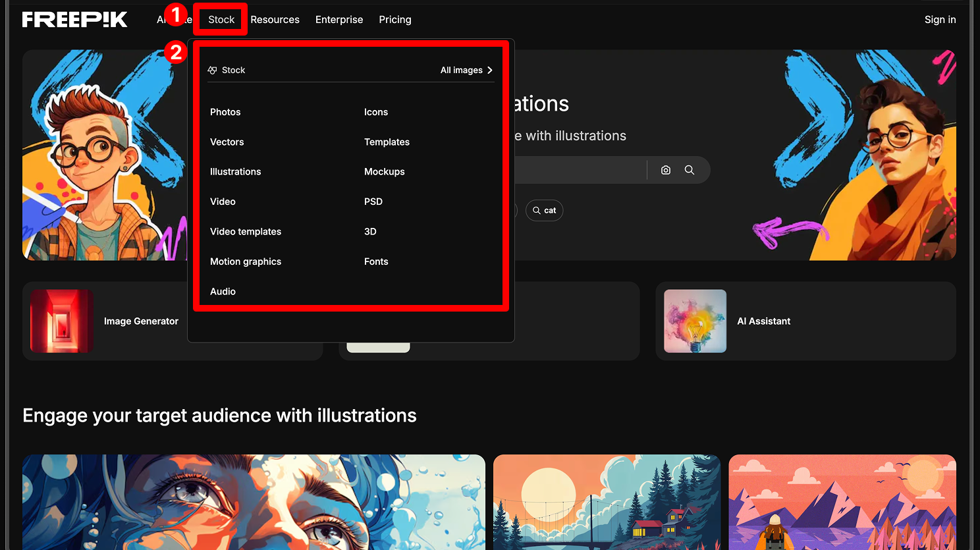Click the cat search suggestion chip
Screen dimensions: 980x550
[544, 210]
